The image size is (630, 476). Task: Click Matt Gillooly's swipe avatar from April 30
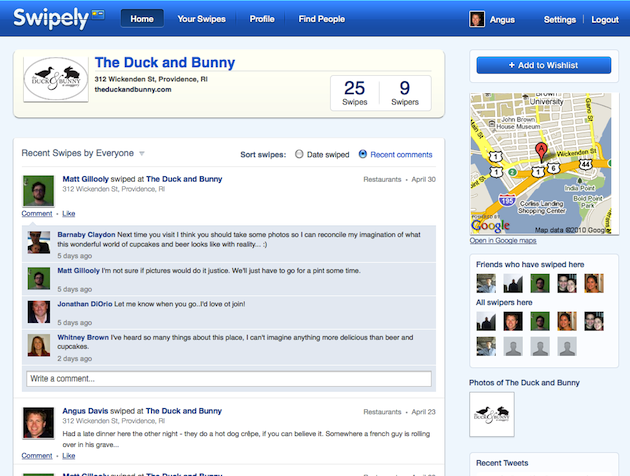[x=38, y=191]
